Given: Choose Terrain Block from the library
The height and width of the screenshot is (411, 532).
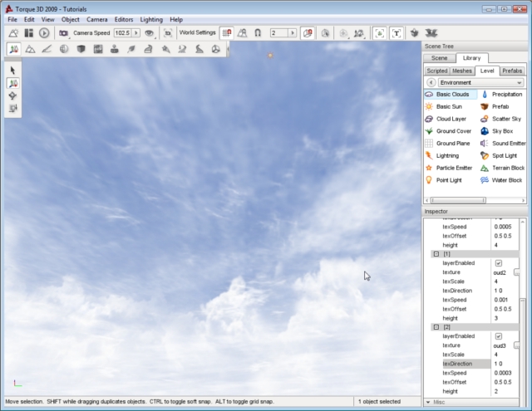Looking at the screenshot, I should 506,168.
